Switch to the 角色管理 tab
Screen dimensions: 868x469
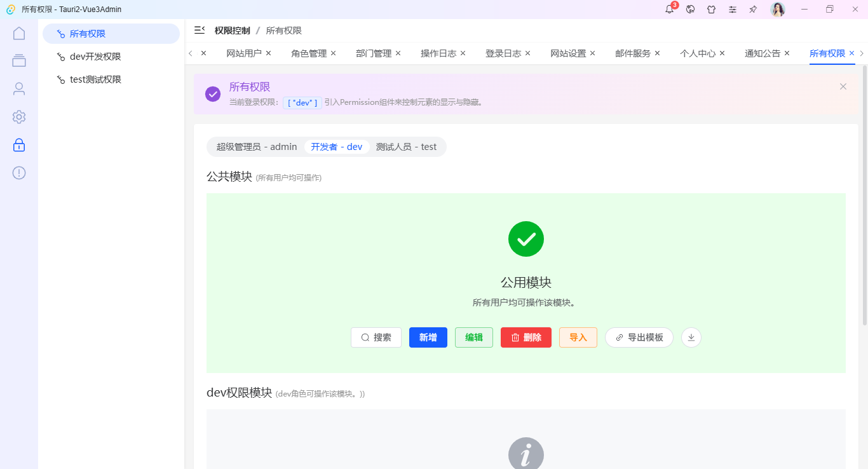309,53
